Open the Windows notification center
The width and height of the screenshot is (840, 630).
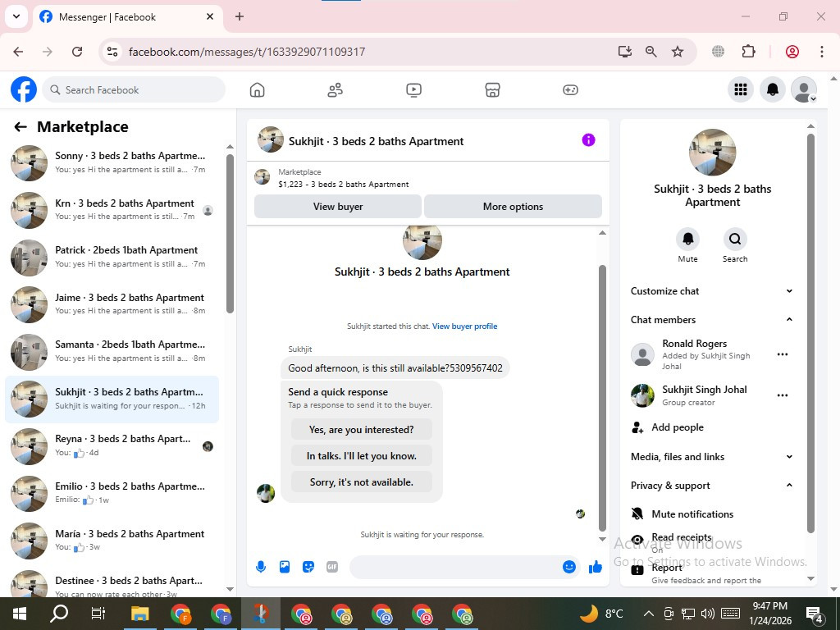point(815,614)
